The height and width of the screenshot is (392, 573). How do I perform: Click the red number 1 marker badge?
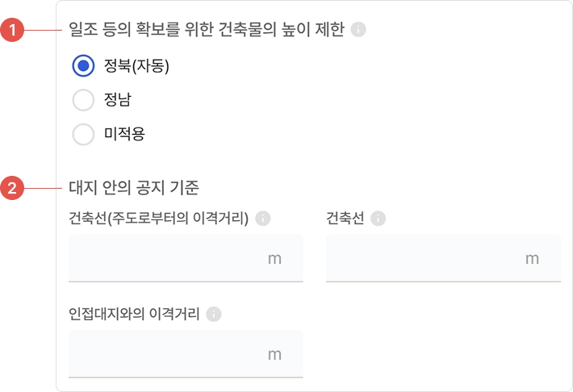(x=11, y=31)
